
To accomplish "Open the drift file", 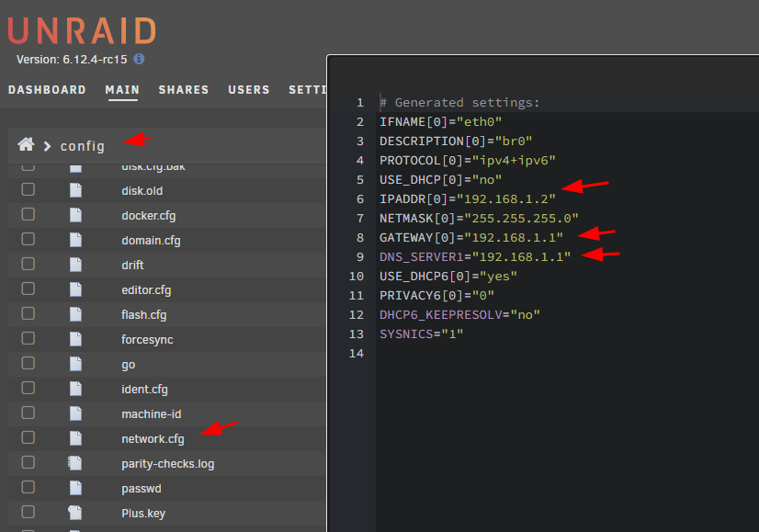I will click(x=132, y=266).
